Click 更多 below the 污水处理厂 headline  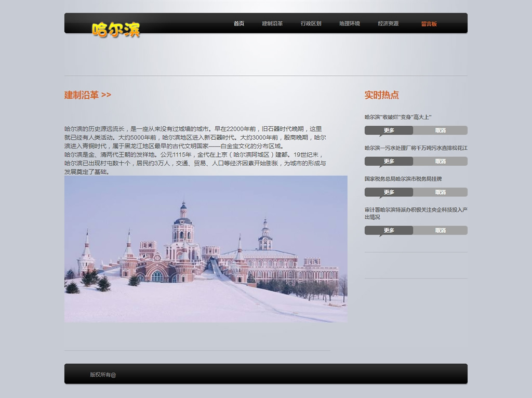click(389, 162)
